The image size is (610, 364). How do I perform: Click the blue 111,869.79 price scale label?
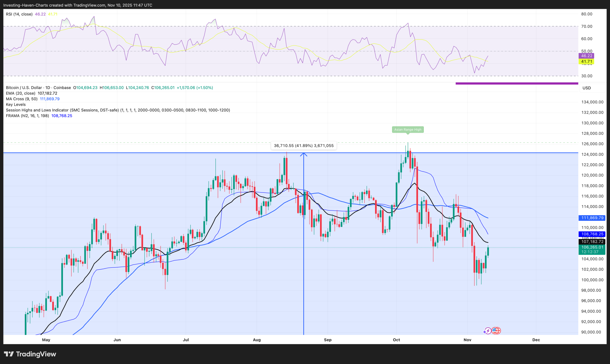[x=592, y=217]
